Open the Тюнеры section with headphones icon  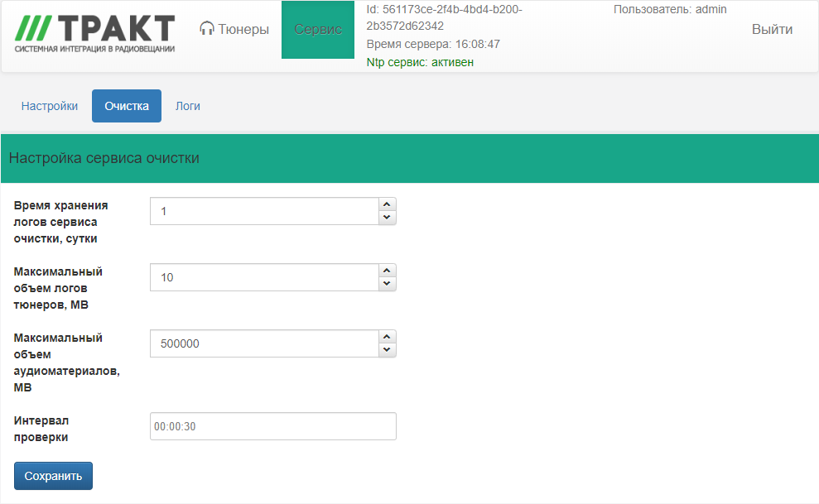tap(234, 29)
